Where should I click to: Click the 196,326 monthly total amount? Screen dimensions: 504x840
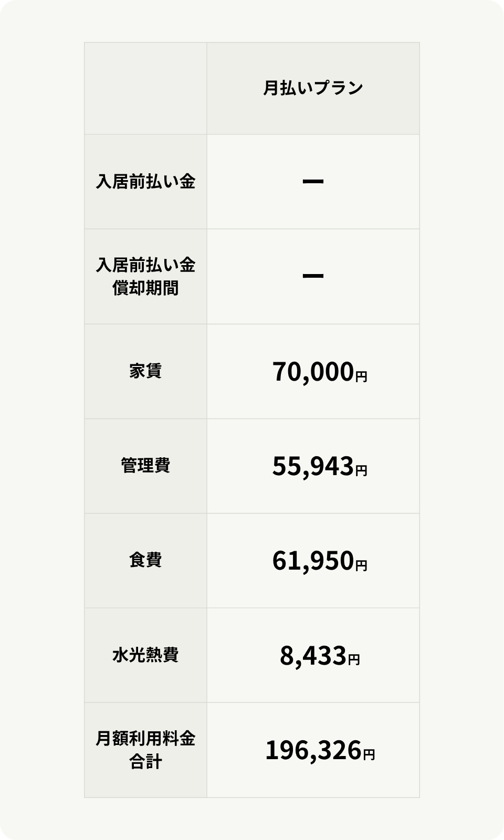[313, 750]
